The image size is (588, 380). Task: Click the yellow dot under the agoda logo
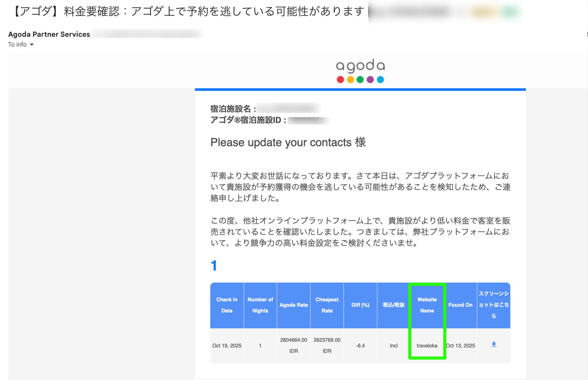(350, 79)
